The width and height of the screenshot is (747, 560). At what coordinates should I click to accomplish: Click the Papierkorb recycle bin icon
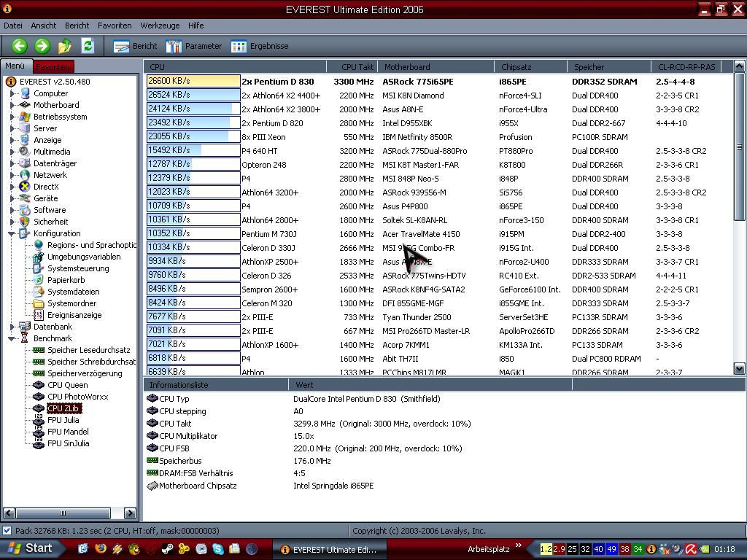39,280
